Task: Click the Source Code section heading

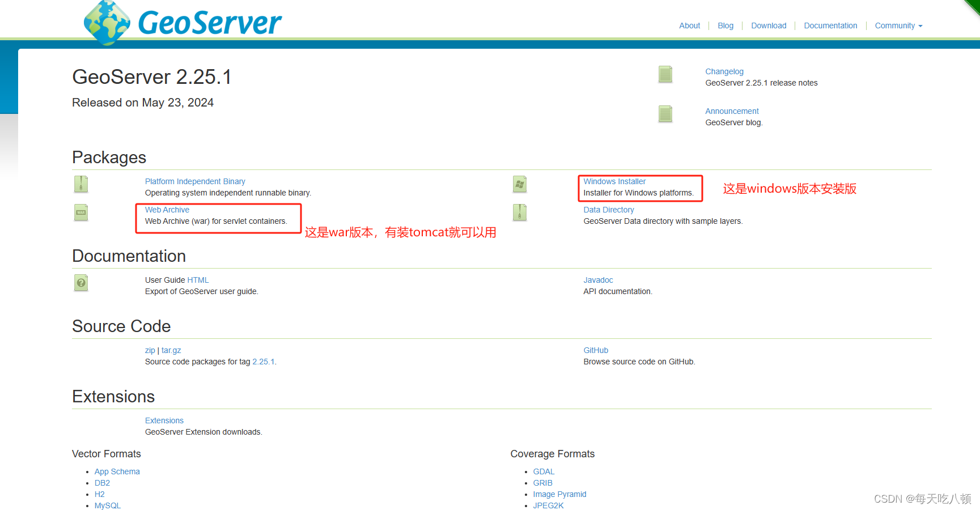Action: [121, 326]
